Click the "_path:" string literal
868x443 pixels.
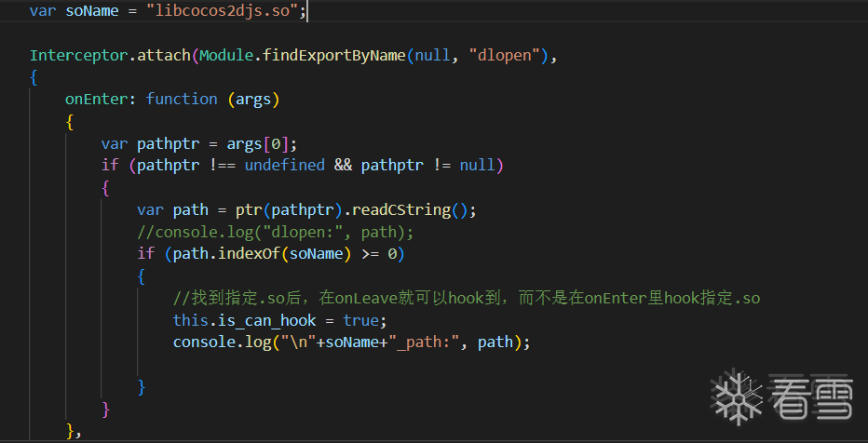(x=424, y=342)
